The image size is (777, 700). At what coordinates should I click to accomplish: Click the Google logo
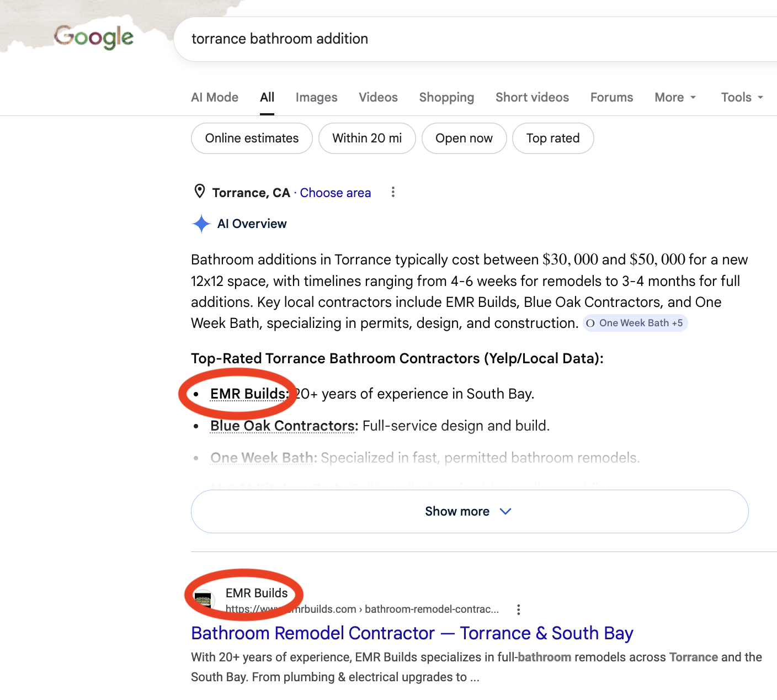click(x=94, y=37)
